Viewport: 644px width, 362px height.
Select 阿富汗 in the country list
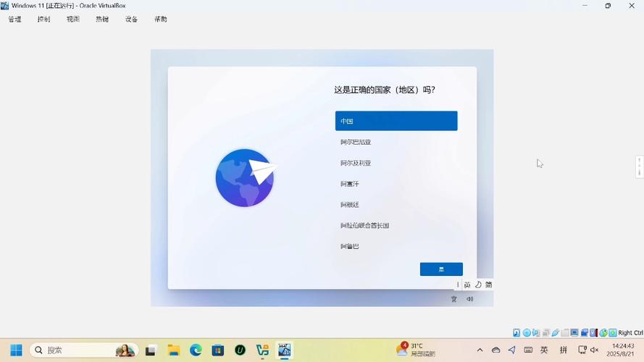(x=396, y=184)
